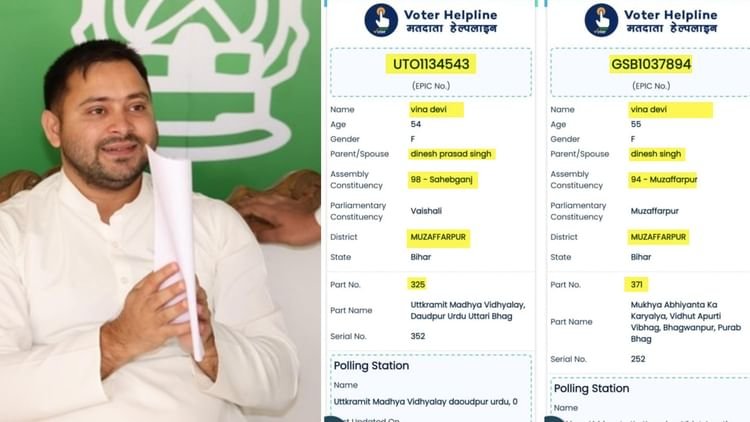The image size is (750, 422).
Task: Click the man's photo thumbnail
Action: [160, 211]
